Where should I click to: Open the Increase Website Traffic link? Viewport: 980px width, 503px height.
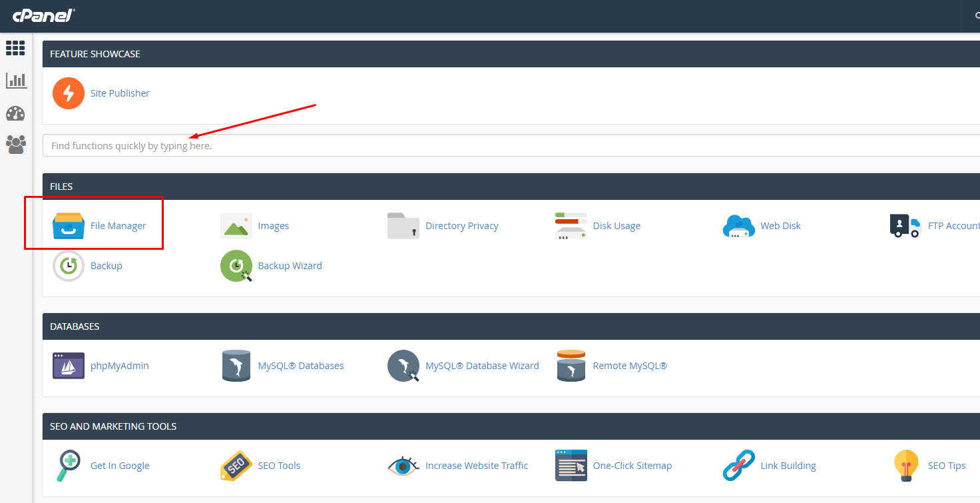(x=477, y=466)
